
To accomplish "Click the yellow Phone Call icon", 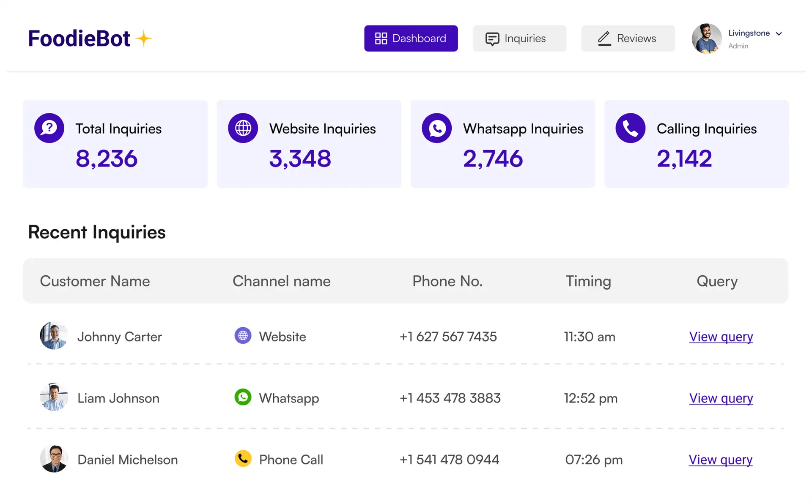I will 243,459.
